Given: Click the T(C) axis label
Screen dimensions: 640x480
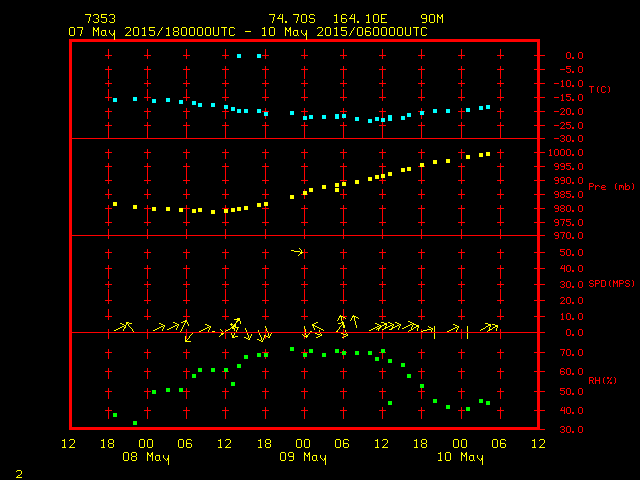Looking at the screenshot, I should (x=600, y=90).
